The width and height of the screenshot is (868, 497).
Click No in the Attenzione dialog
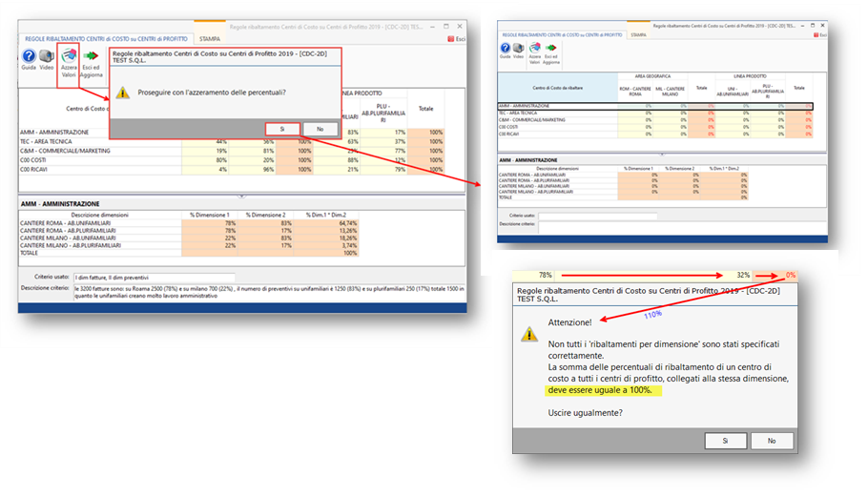pos(772,441)
